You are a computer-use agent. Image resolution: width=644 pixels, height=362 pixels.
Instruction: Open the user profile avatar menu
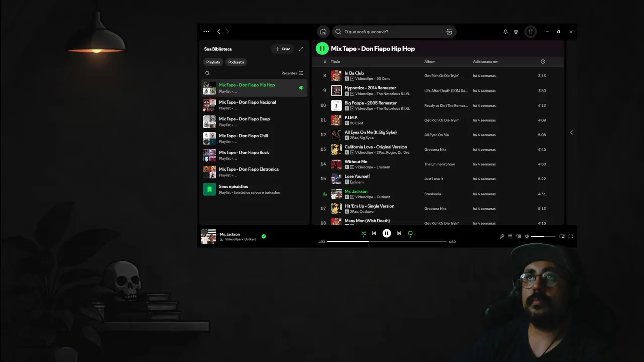pos(530,32)
